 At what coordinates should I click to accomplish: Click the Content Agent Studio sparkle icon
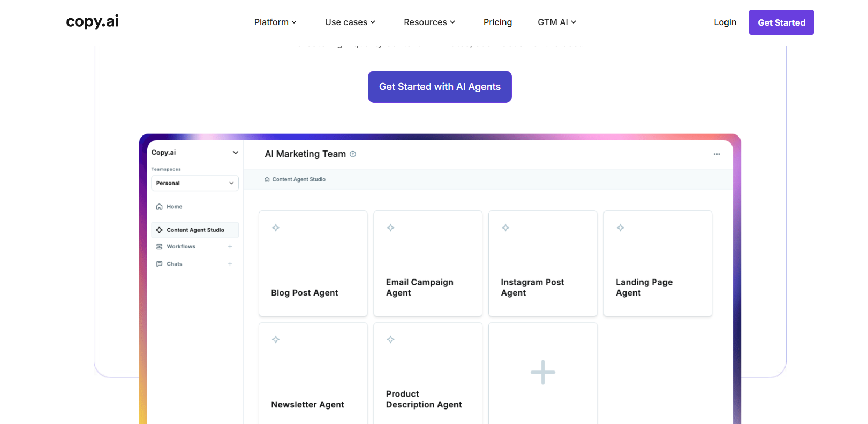pyautogui.click(x=159, y=230)
